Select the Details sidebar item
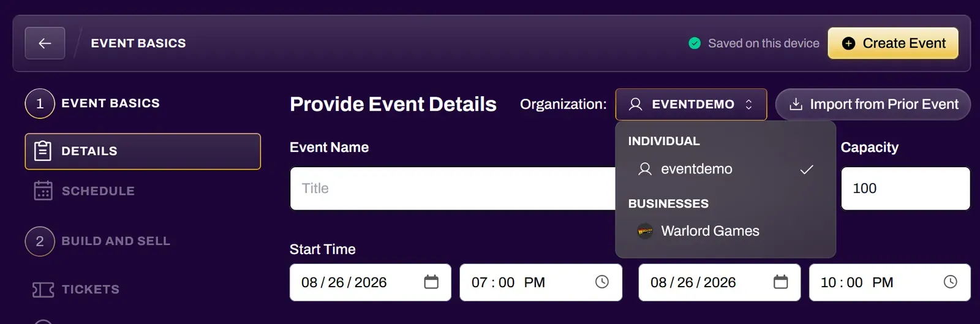 point(143,151)
